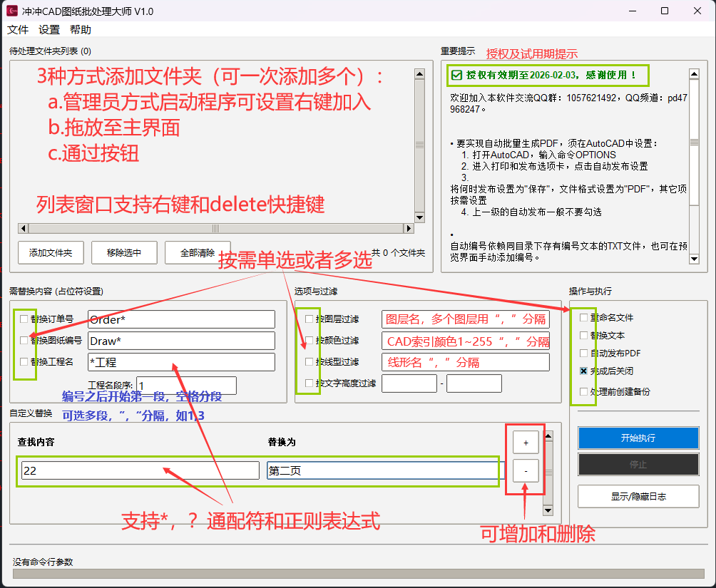This screenshot has height=588, width=716.
Task: Click the tips panel up scroll arrow
Action: click(693, 73)
